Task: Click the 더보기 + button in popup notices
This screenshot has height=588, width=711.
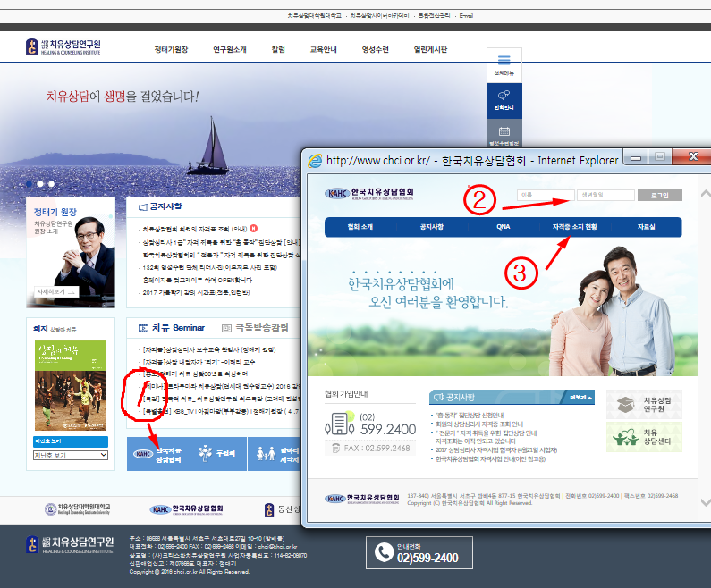Action: pos(580,398)
